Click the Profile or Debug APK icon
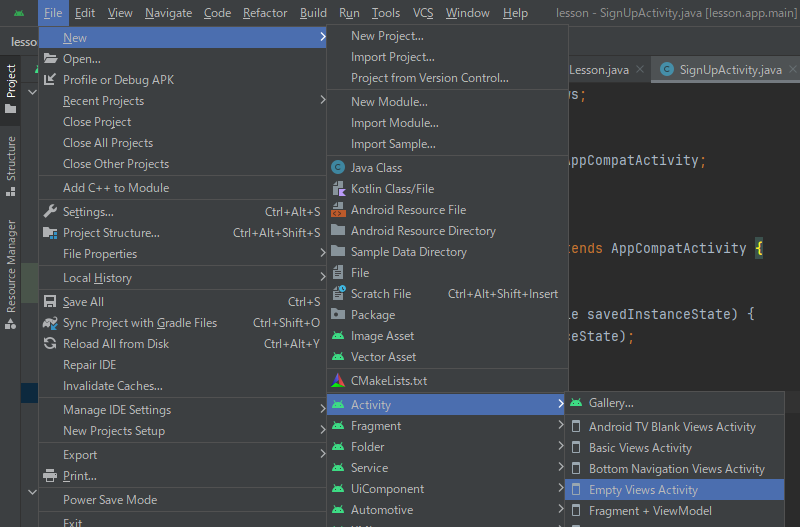Image resolution: width=800 pixels, height=527 pixels. [x=49, y=79]
